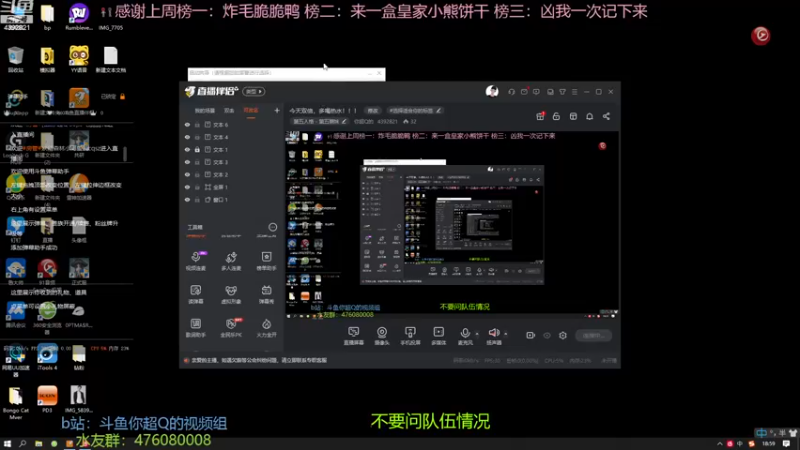This screenshot has height=450, width=800.
Task: Click the record video icon
Action: [531, 335]
